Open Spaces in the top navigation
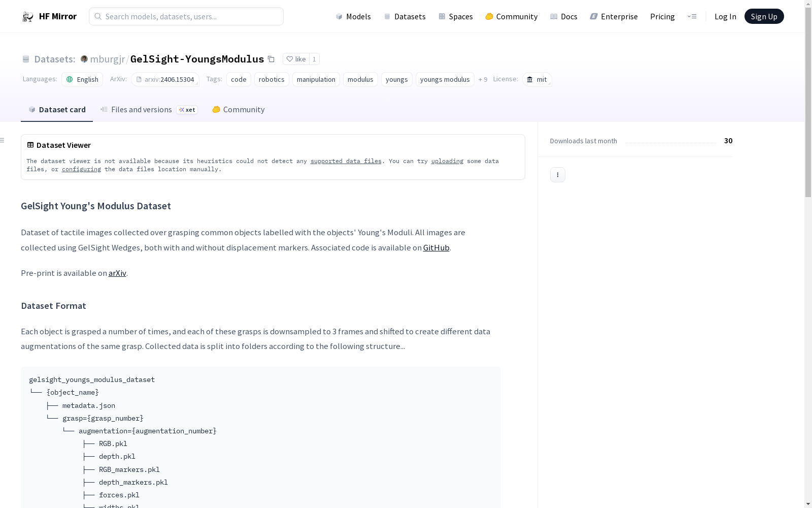 (x=455, y=16)
